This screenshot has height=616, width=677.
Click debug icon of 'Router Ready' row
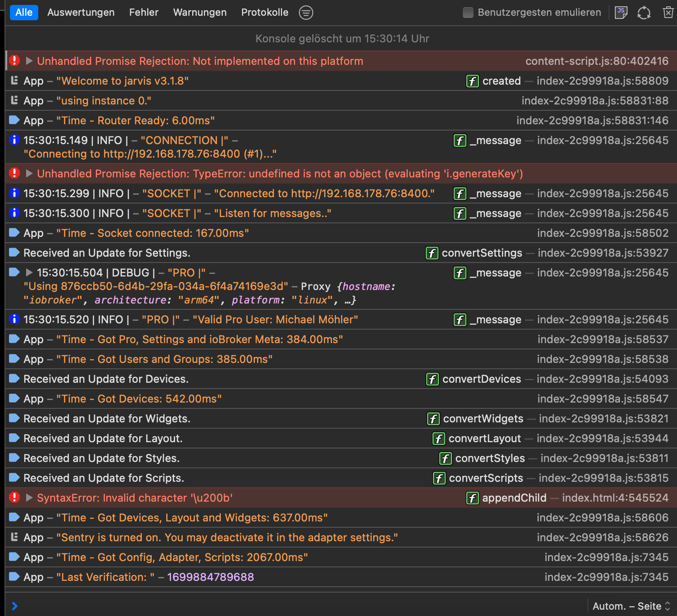tap(14, 120)
